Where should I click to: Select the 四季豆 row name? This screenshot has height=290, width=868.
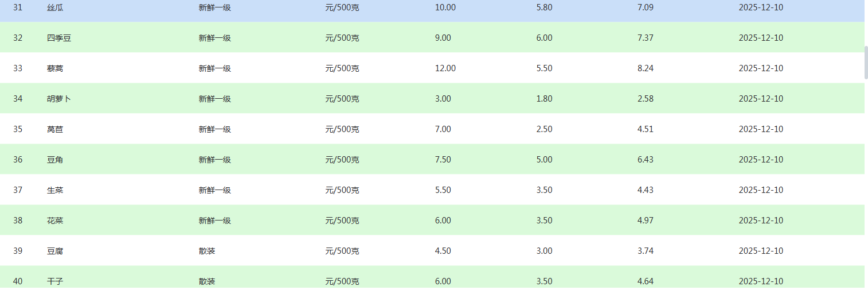[59, 38]
